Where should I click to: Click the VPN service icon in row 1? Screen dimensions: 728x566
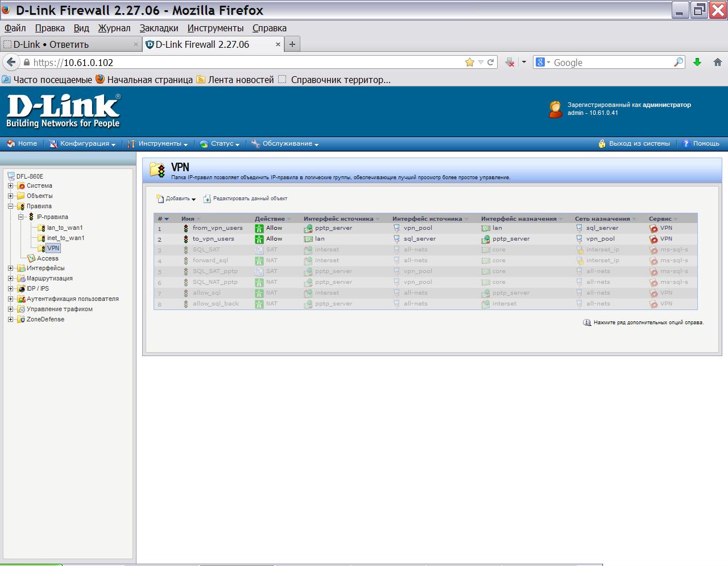point(653,229)
